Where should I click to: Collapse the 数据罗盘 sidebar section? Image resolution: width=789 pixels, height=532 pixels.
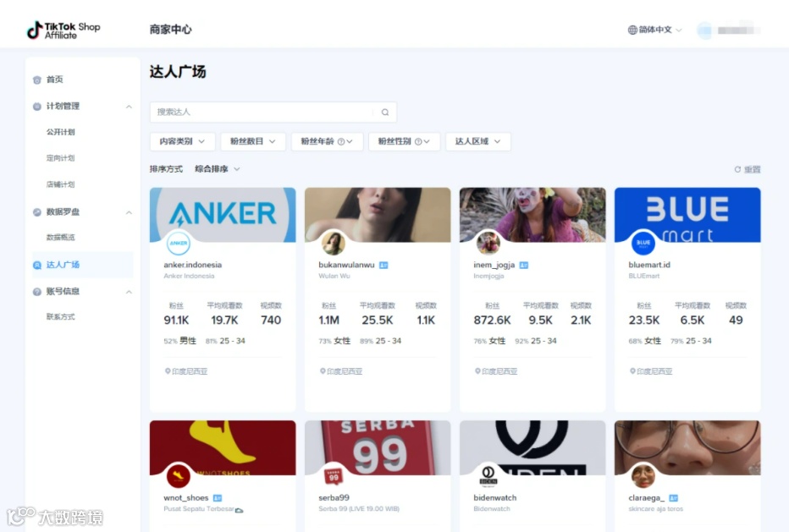tap(129, 212)
